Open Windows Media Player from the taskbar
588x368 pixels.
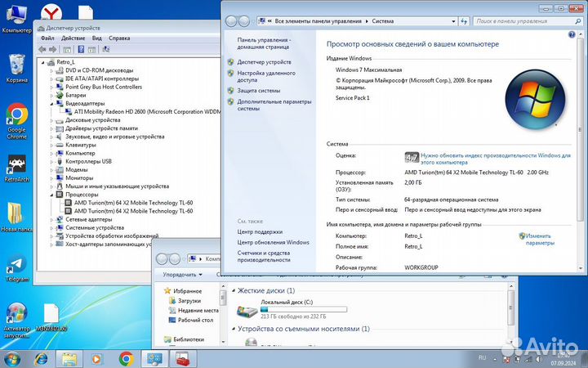point(96,359)
